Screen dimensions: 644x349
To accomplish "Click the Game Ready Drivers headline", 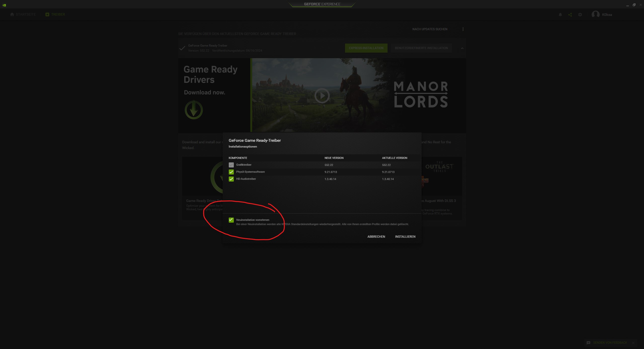I will 210,74.
